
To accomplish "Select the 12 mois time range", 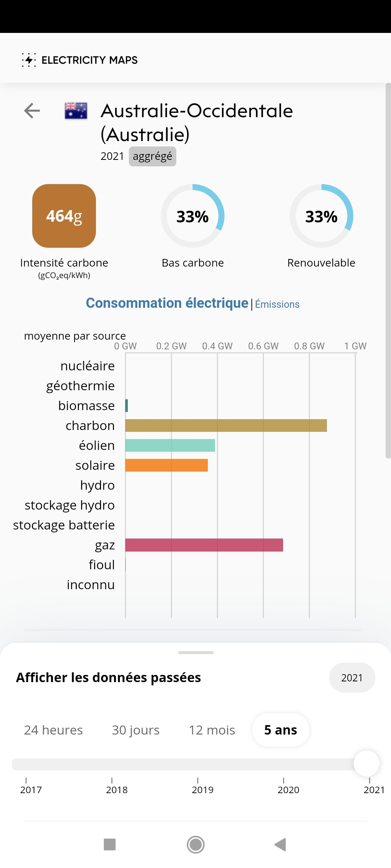I will (x=212, y=730).
